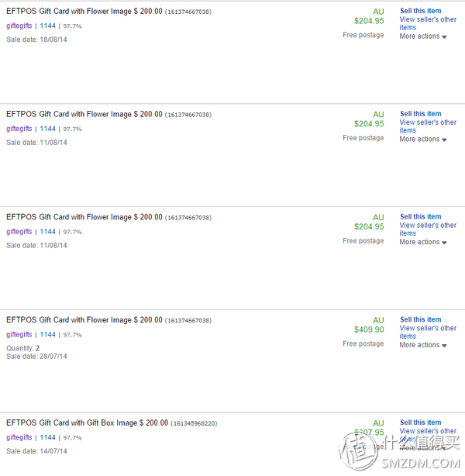Open EFTPOS Gift Card with Gift Box Image title
This screenshot has height=476, width=465.
(87, 423)
